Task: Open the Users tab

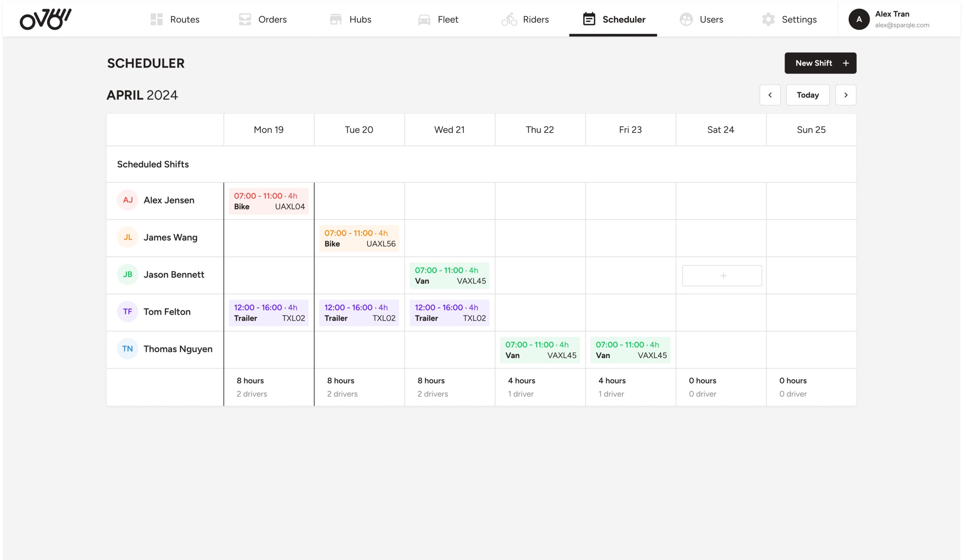Action: point(701,19)
